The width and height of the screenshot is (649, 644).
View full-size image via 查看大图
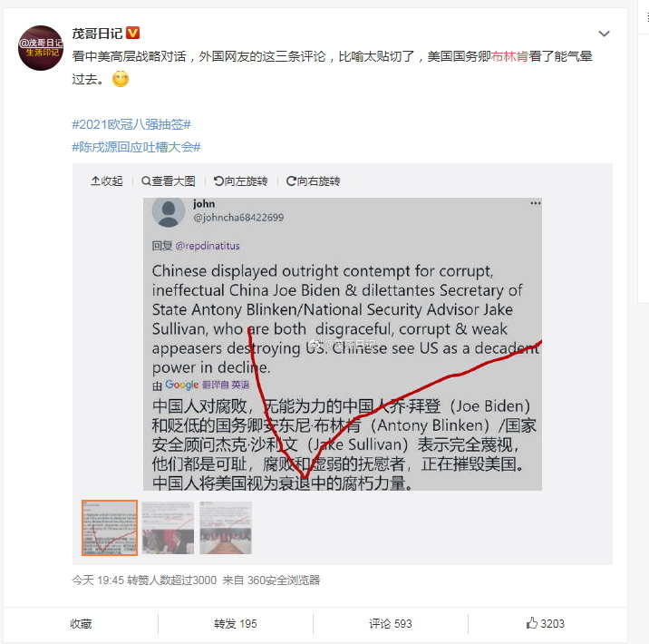point(168,181)
